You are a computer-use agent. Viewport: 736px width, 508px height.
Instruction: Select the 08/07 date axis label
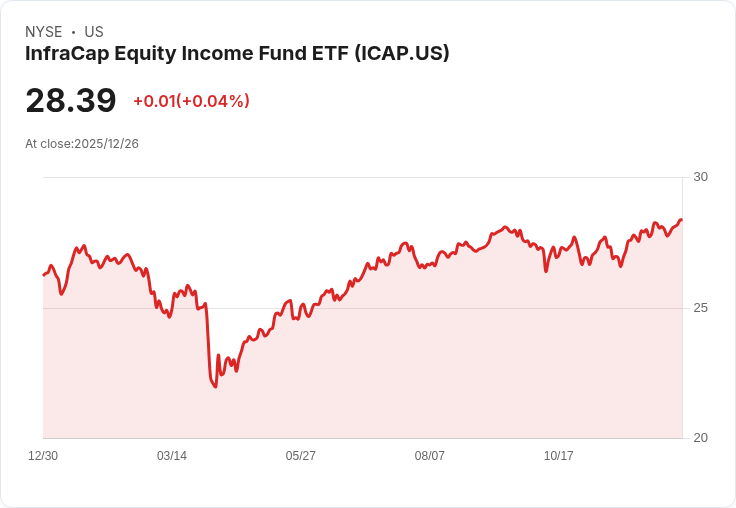tap(429, 456)
